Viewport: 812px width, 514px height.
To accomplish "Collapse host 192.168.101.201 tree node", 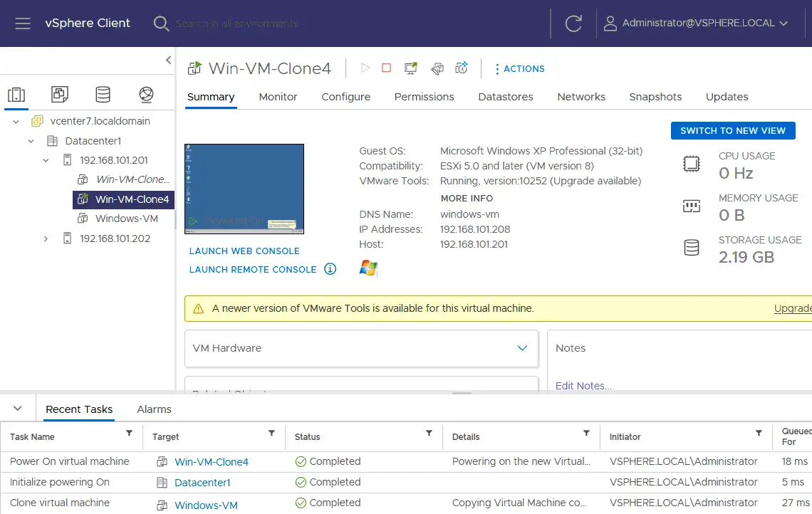I will point(46,160).
